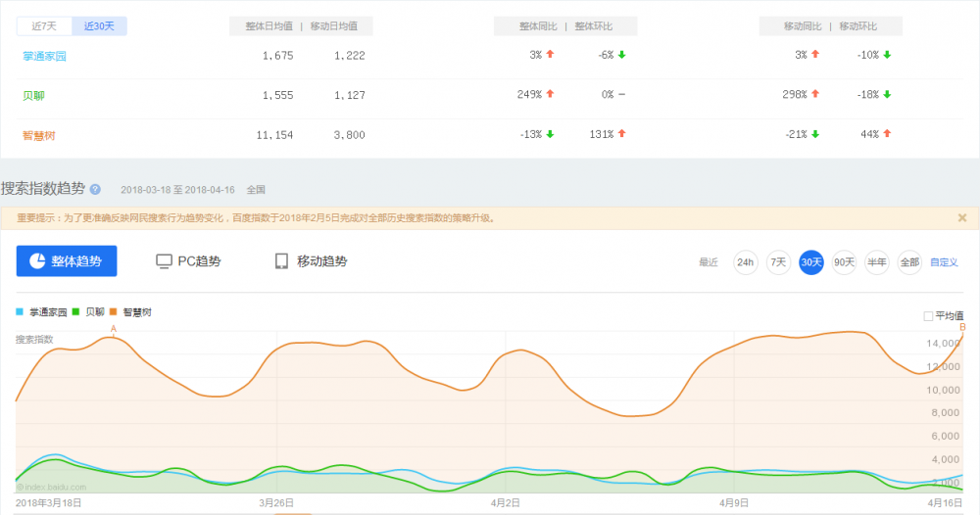Screen dimensions: 980x515
Task: Click marker B at chart end
Action: pyautogui.click(x=963, y=327)
